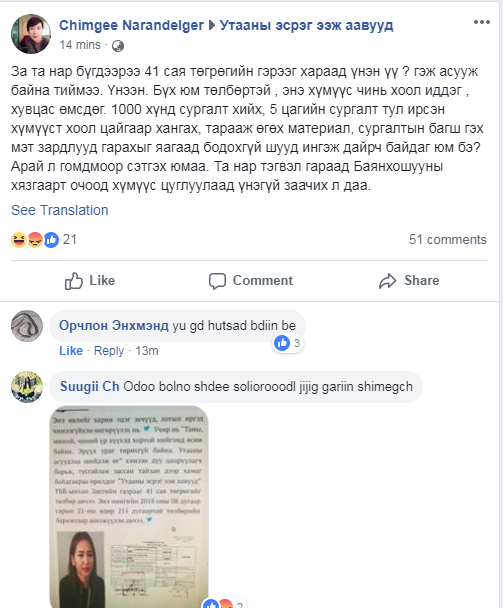The width and height of the screenshot is (503, 608).
Task: Click the thumbs-up Like icon under post
Action: 74,281
